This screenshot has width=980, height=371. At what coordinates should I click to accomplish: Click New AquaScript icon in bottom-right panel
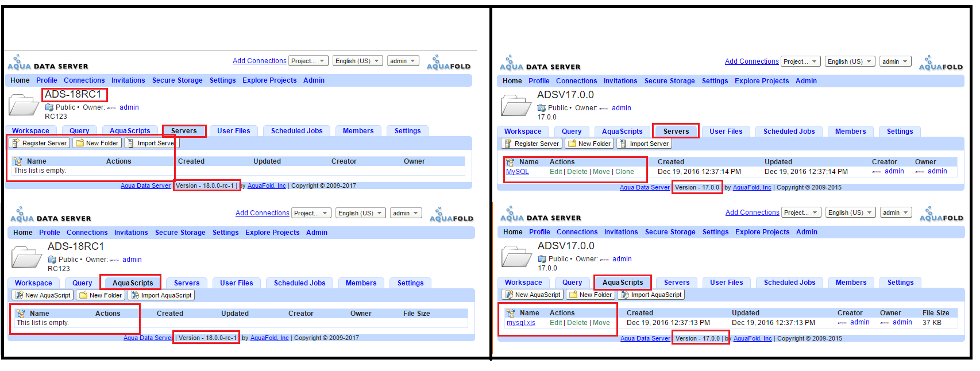[509, 295]
